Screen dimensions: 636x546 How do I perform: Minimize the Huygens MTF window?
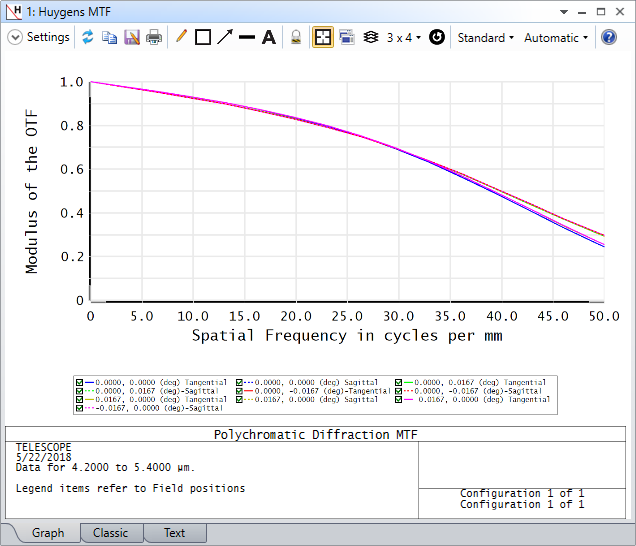(582, 12)
